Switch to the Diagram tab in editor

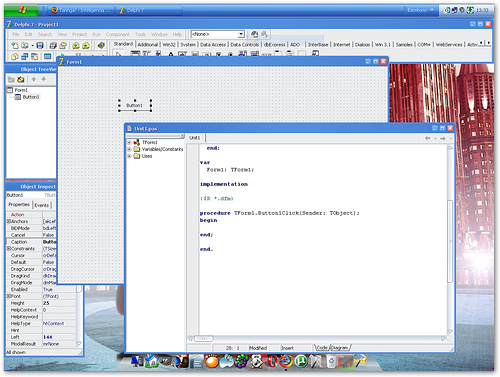(340, 348)
